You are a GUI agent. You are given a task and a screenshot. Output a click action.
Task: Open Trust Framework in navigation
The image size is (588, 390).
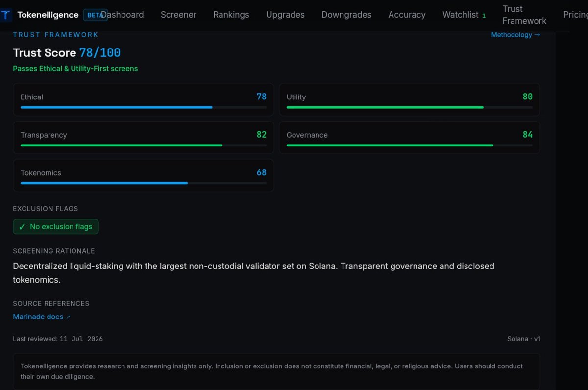524,15
